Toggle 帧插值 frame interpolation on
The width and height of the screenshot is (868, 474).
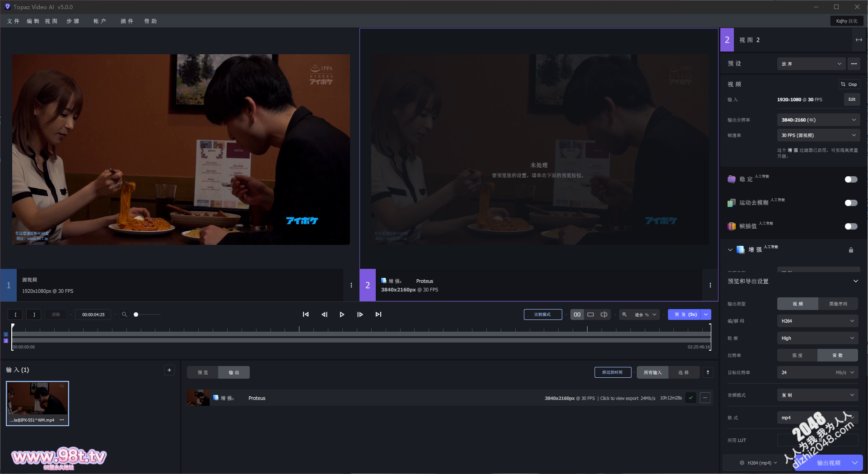[851, 226]
